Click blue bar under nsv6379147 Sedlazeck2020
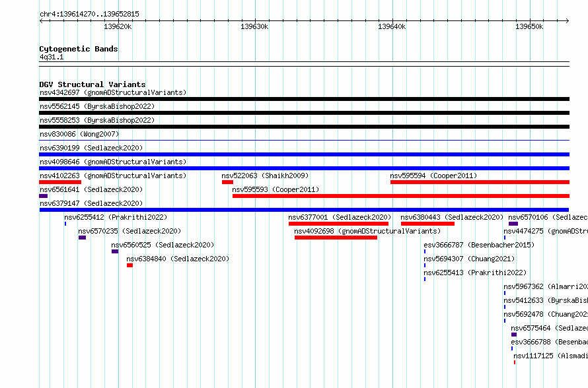The height and width of the screenshot is (388, 588). coord(304,210)
